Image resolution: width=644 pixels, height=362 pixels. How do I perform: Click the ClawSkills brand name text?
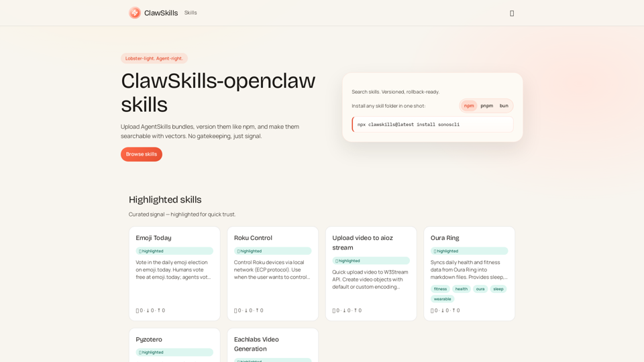point(161,13)
